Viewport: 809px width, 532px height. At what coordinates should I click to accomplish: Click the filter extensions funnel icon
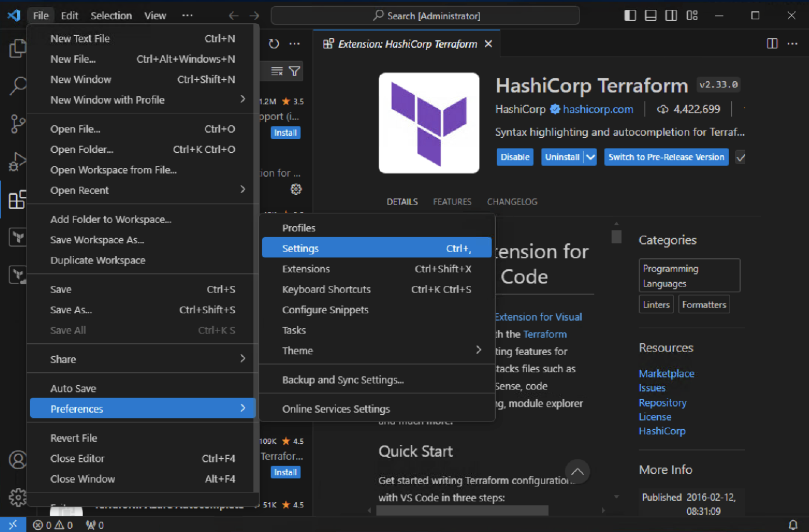[x=294, y=71]
